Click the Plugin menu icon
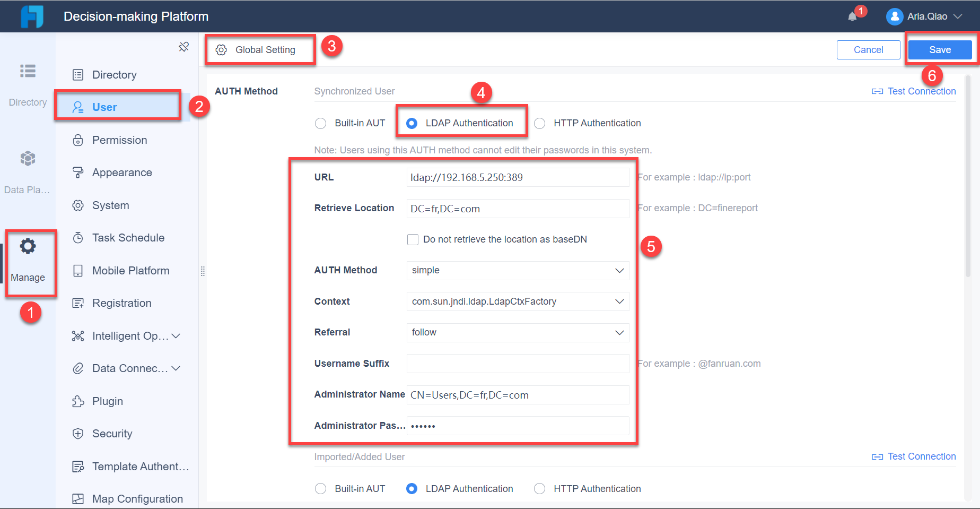 click(x=78, y=401)
